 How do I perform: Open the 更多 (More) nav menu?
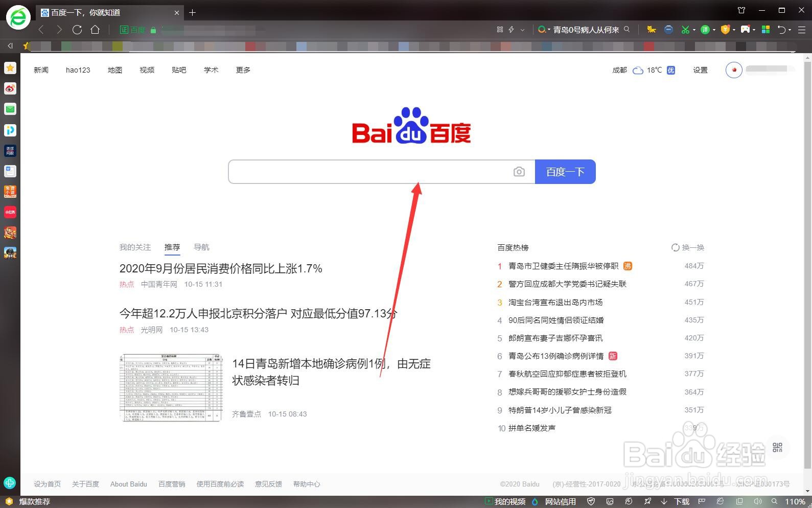[x=243, y=70]
